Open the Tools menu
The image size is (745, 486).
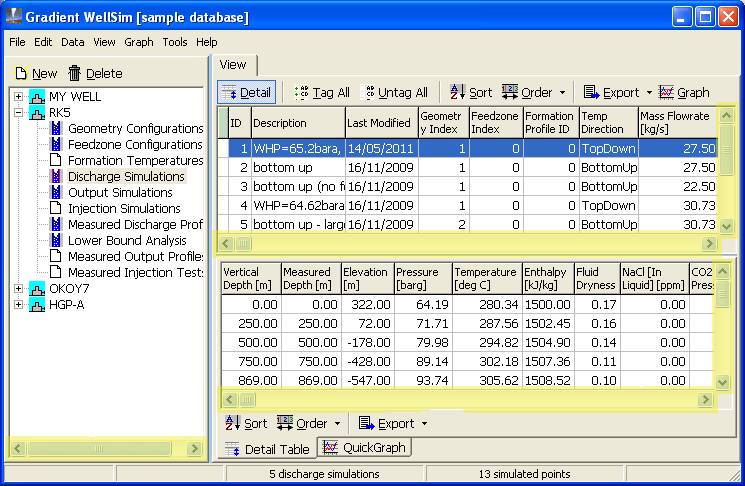(175, 42)
